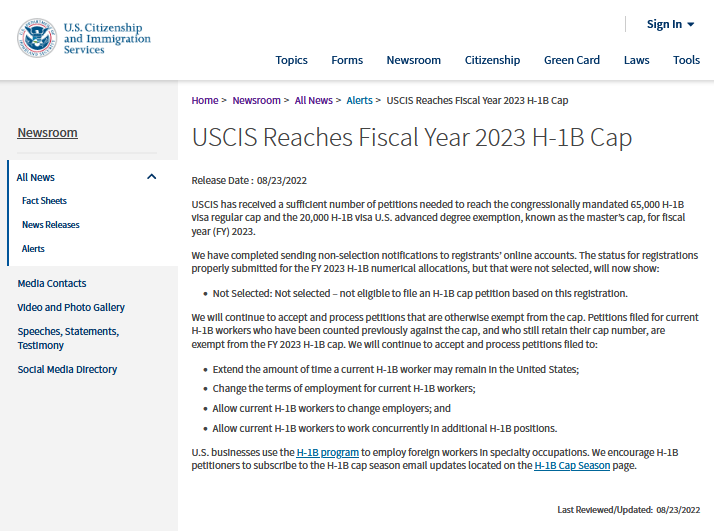
Task: Collapse the All News section chevron
Action: coord(152,177)
